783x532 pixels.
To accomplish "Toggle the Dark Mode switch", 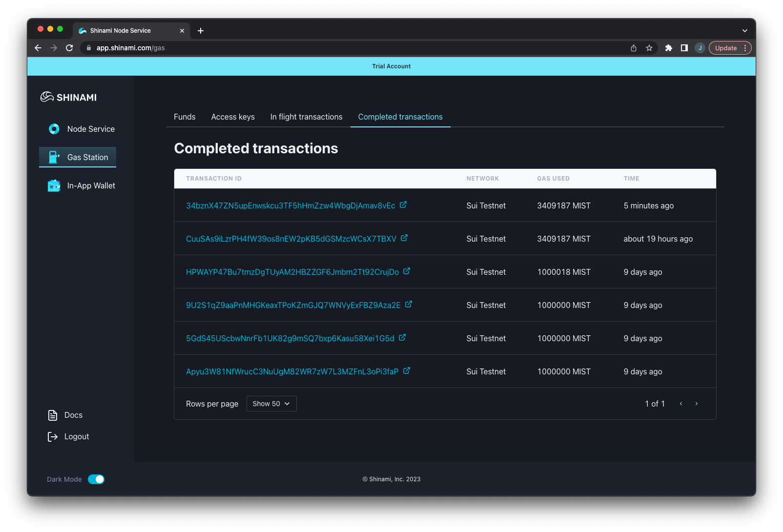I will click(96, 479).
